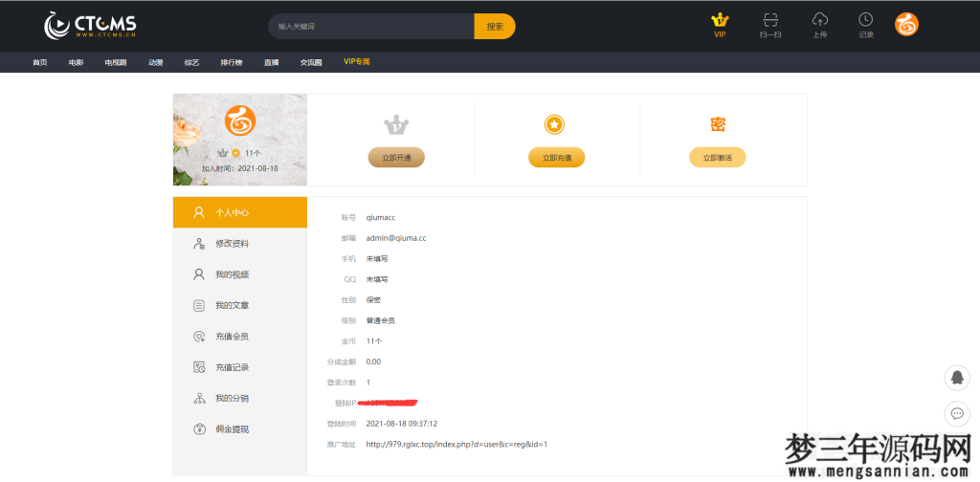The height and width of the screenshot is (482, 980).
Task: Click the money bag icon beside 佣金提现
Action: coord(199,429)
